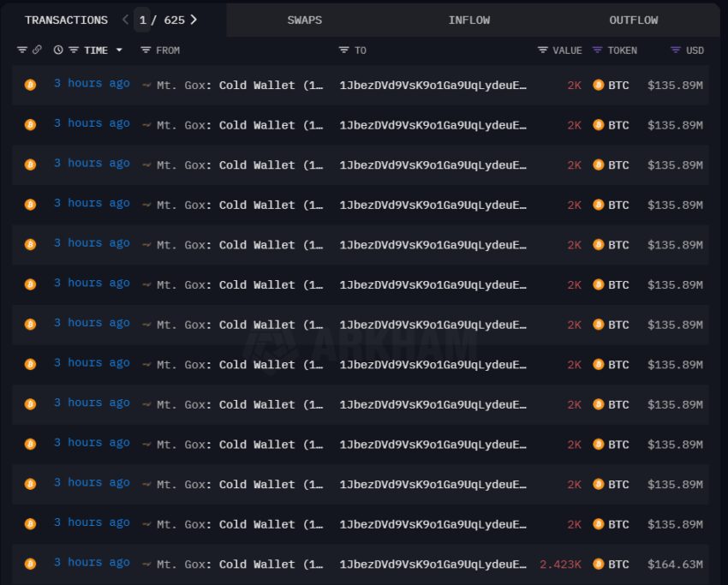The image size is (728, 585).
Task: Expand the TIME sort dropdown arrow
Action: [119, 51]
